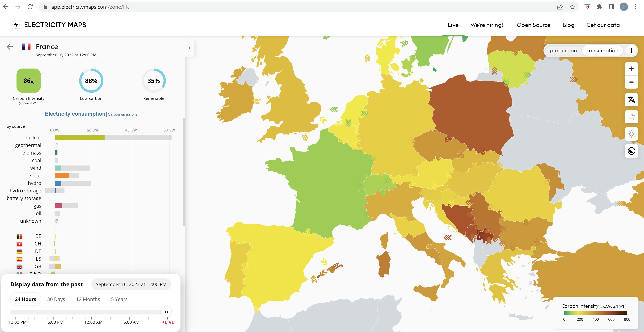The image size is (644, 332).
Task: Select the 12 Months tab
Action: (x=88, y=299)
